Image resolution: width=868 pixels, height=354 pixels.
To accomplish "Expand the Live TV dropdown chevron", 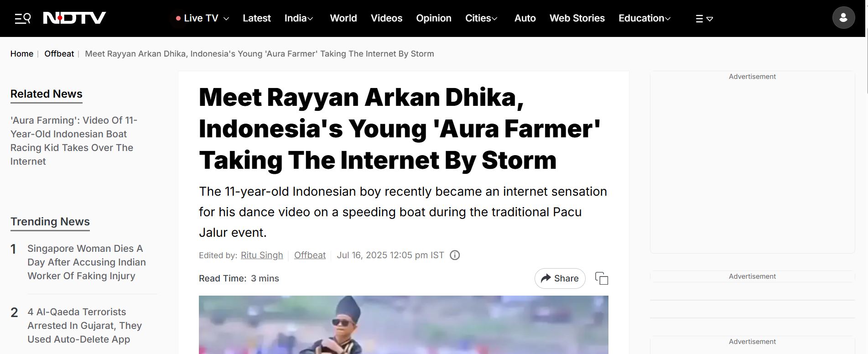I will [x=226, y=19].
